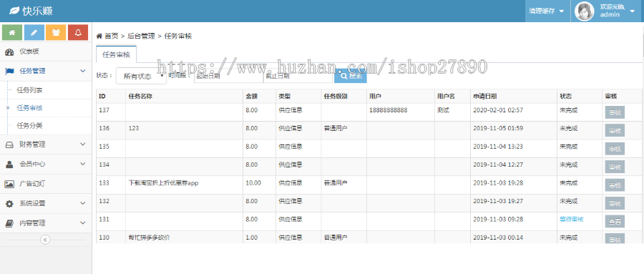Click the 等待审核 status of task 131
Viewport: 644px width, 274px height.
(571, 220)
